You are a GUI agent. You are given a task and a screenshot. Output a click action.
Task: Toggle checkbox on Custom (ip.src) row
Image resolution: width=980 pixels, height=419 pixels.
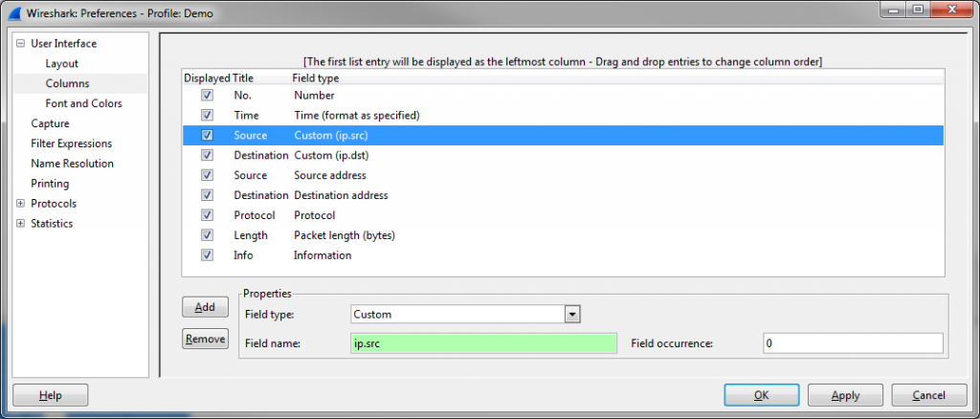click(208, 136)
